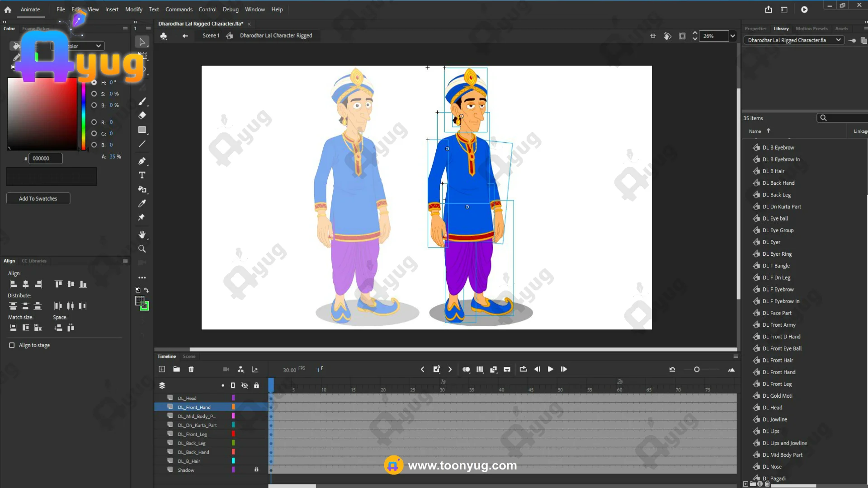The image size is (868, 488).
Task: Open the color type dropdown
Action: [x=98, y=46]
